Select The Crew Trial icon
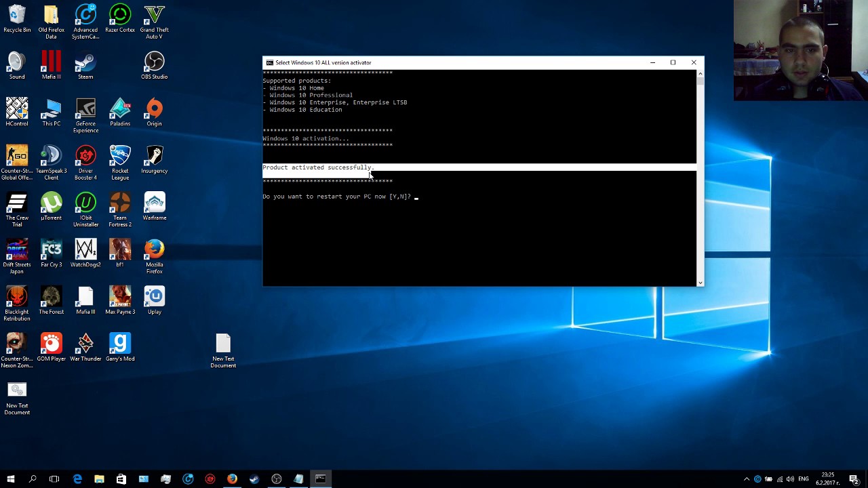Image resolution: width=868 pixels, height=488 pixels. pyautogui.click(x=17, y=209)
